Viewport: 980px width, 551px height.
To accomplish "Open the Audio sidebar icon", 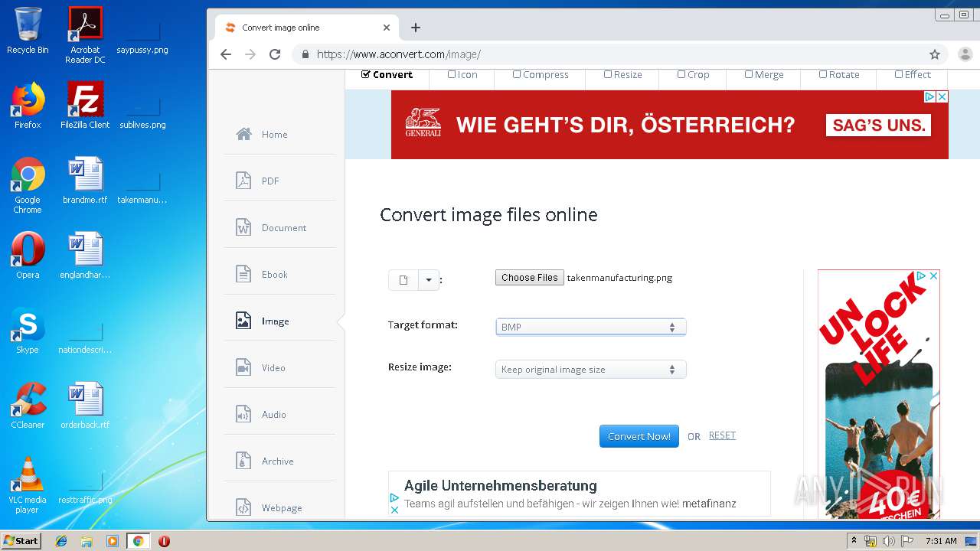I will (x=243, y=414).
